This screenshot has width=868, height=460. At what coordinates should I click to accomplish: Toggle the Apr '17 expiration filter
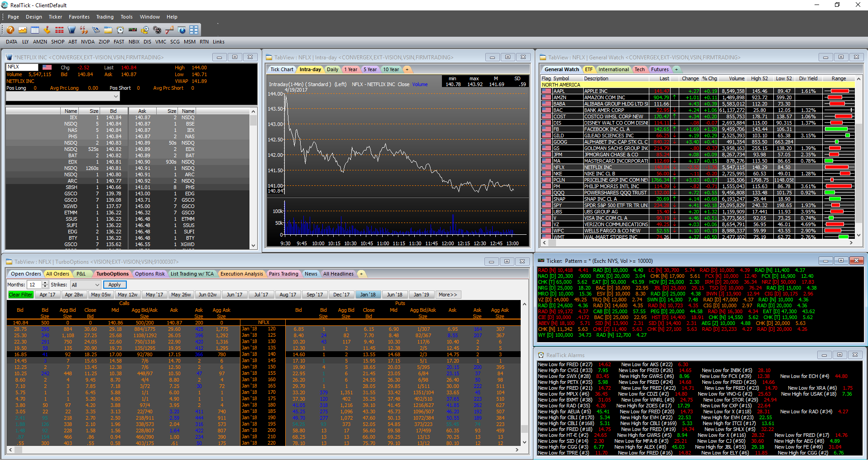47,295
